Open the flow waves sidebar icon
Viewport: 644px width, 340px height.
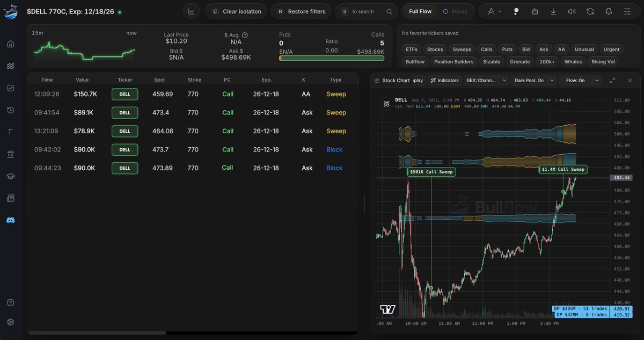[11, 66]
